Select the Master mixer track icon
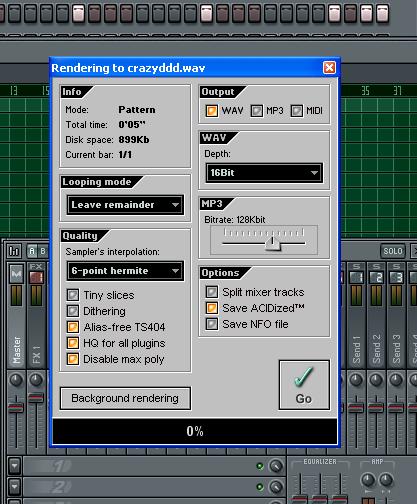This screenshot has width=417, height=504. 16,274
